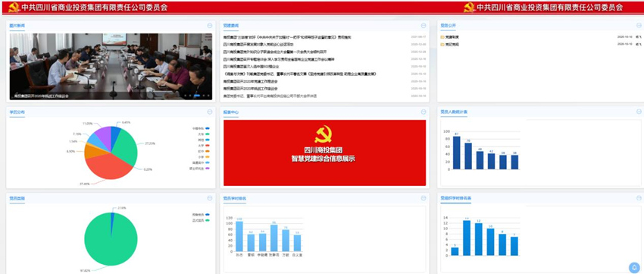Collapse the 学历分布 pie chart panel
Screen dimensions: 644x274
point(209,112)
